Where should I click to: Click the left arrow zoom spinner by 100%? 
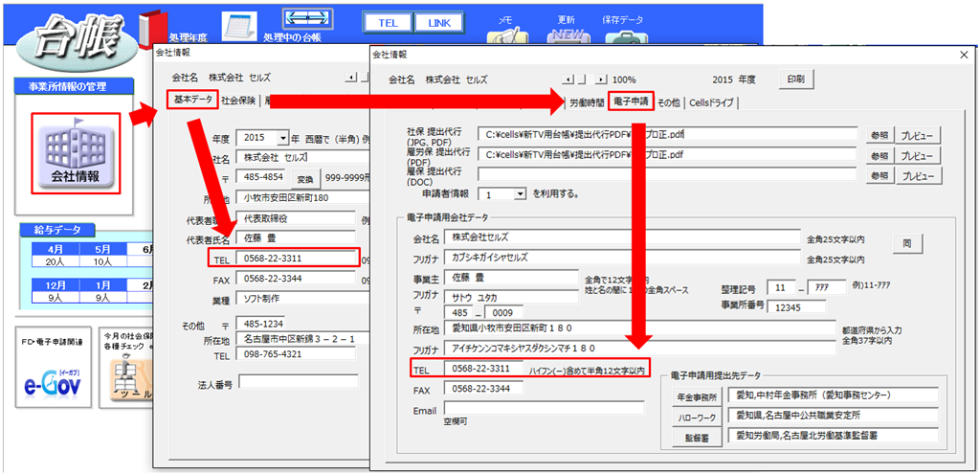[x=568, y=80]
